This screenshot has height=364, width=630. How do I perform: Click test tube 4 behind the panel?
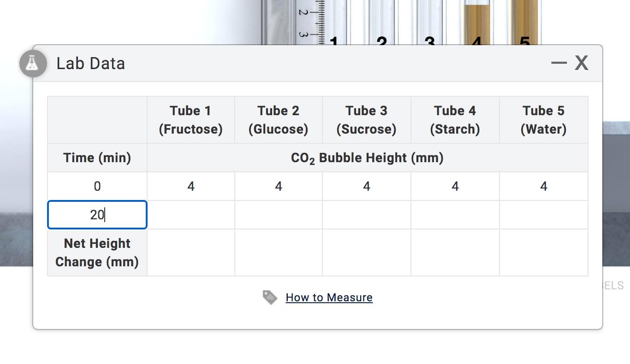point(477,23)
